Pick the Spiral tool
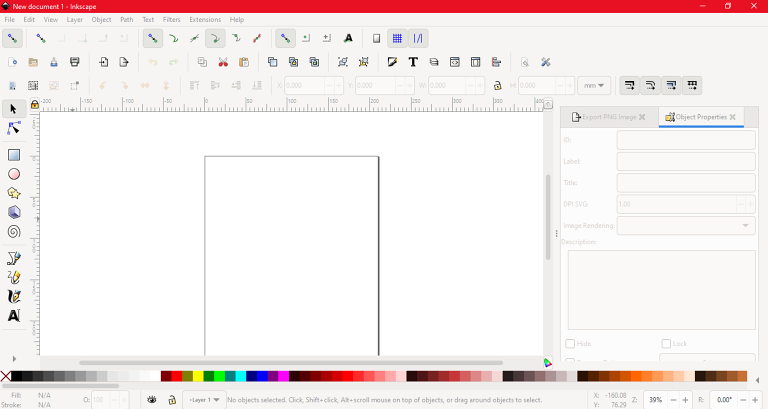This screenshot has height=409, width=768. (14, 232)
